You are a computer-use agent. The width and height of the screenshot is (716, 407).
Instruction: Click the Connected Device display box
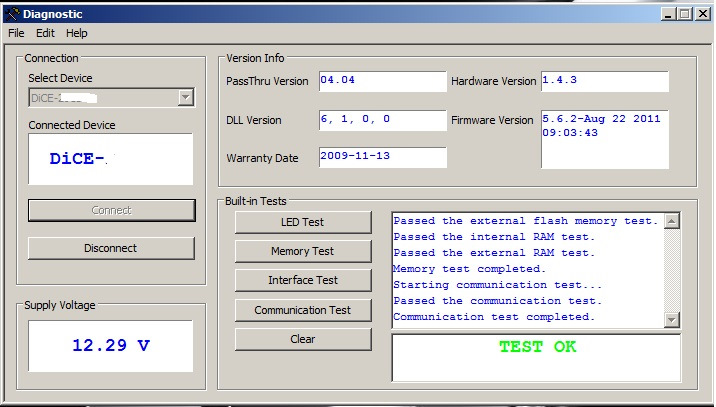[111, 159]
